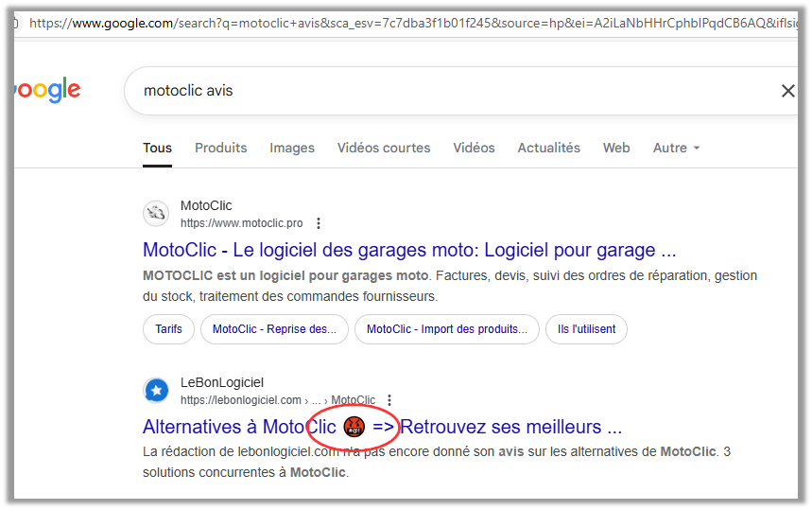Screen dimensions: 812x510
Task: Click the MotoClic site name above first result
Action: (x=206, y=205)
